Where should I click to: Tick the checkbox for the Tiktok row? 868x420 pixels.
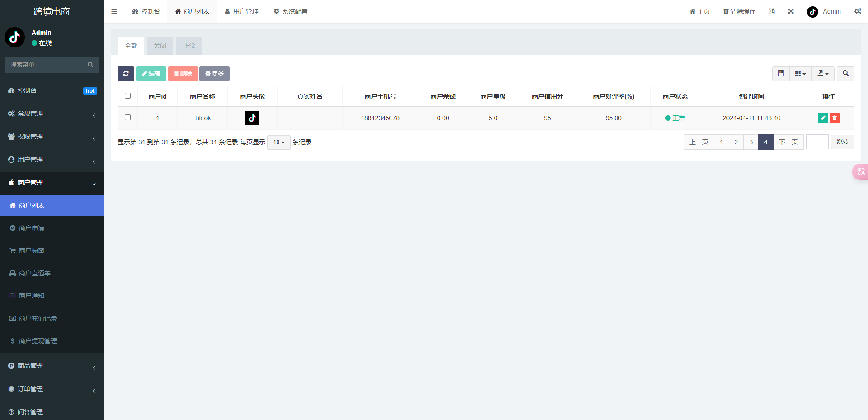pos(127,118)
